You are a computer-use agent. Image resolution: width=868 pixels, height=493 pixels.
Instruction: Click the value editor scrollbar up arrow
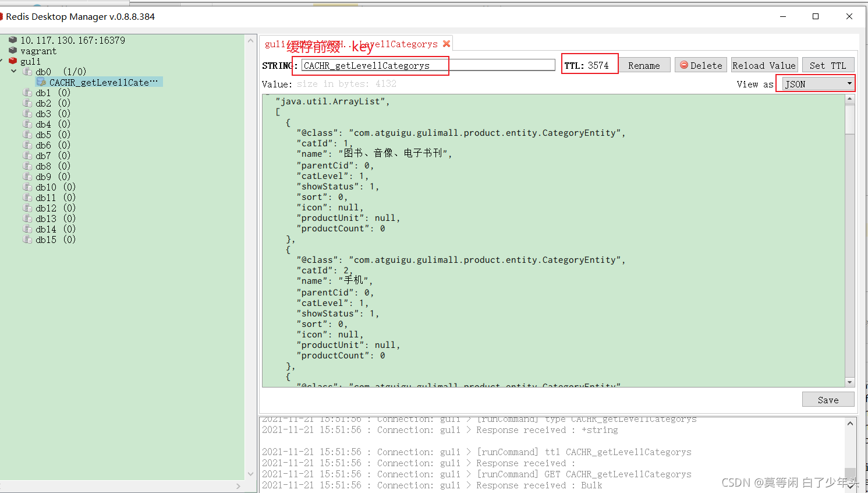point(850,98)
